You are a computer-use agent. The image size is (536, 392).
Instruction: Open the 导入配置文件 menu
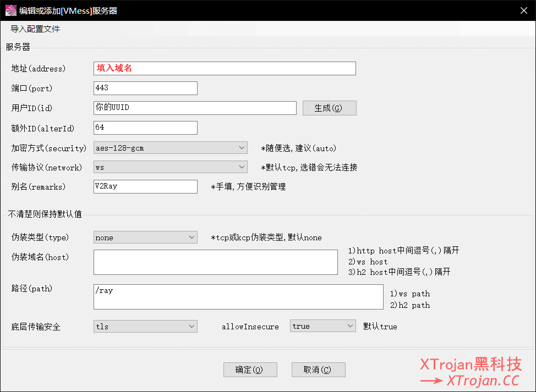(35, 29)
